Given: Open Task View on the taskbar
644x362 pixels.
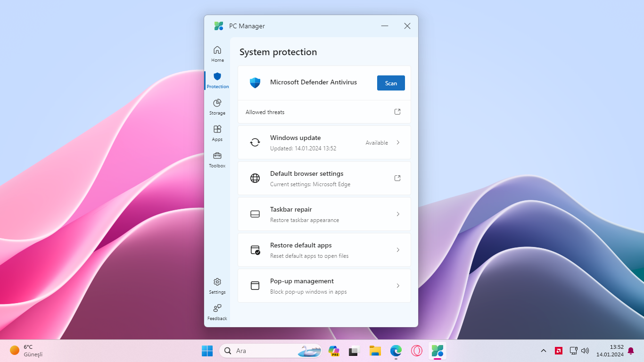Looking at the screenshot, I should click(354, 351).
